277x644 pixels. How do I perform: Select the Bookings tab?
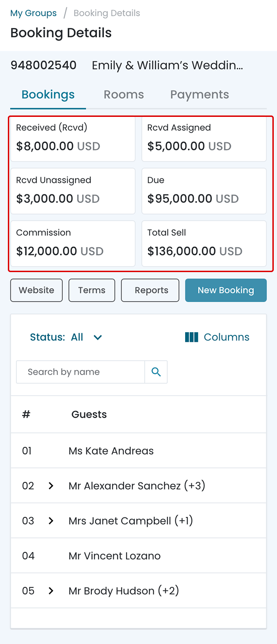coord(48,95)
